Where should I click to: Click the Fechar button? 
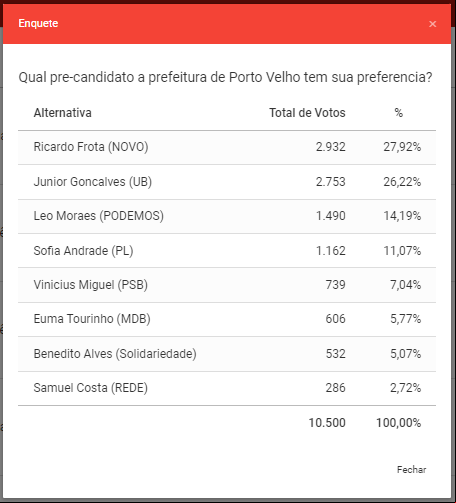[x=411, y=469]
